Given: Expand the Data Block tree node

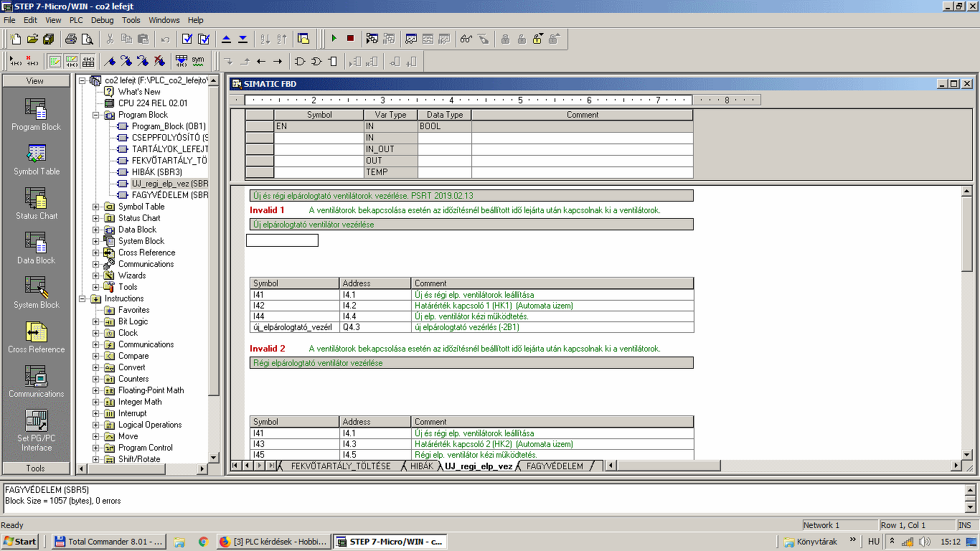Looking at the screenshot, I should (x=96, y=230).
